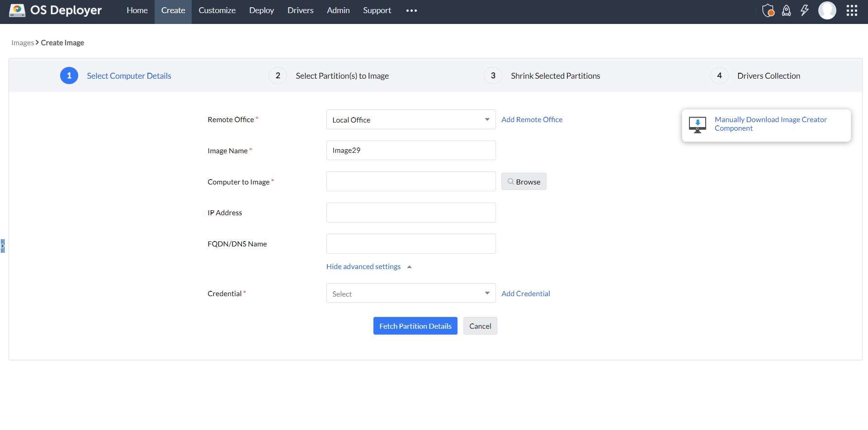Click the IP Address input field
The width and height of the screenshot is (868, 430).
[410, 212]
